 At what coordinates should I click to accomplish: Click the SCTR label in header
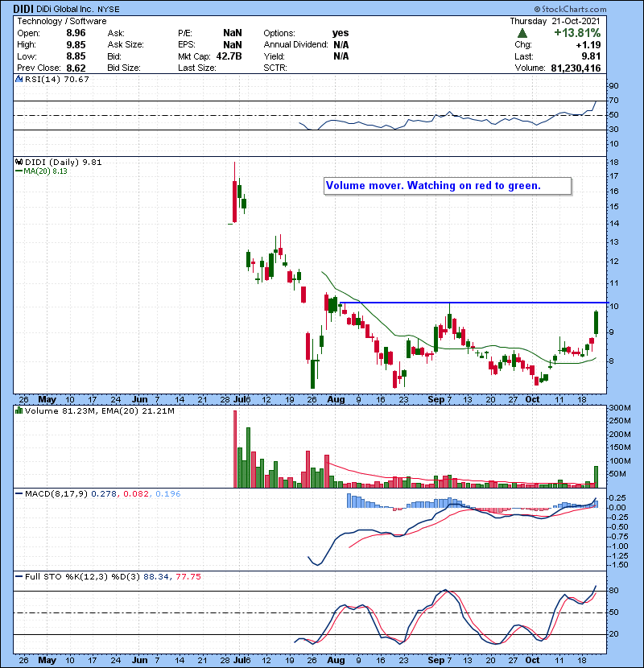pyautogui.click(x=275, y=68)
